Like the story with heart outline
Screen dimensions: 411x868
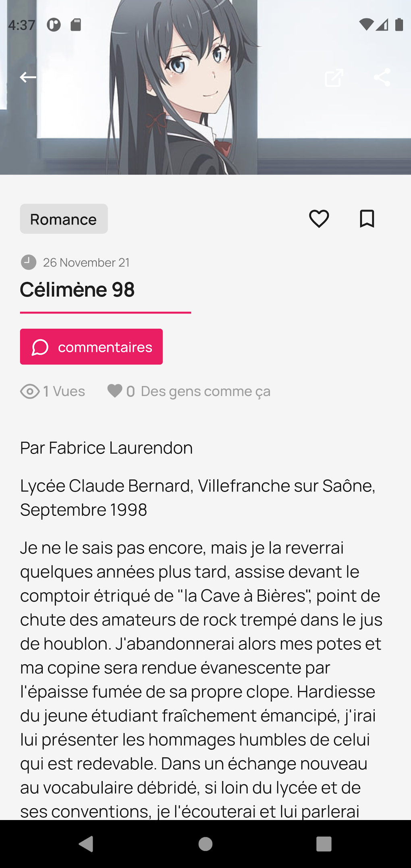tap(319, 219)
